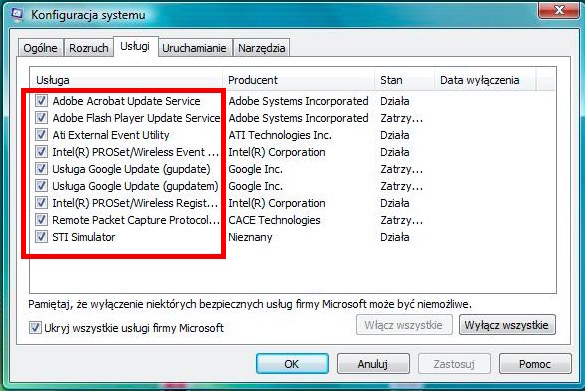Toggle Intel PROSet/Wireless Event checkbox

41,151
